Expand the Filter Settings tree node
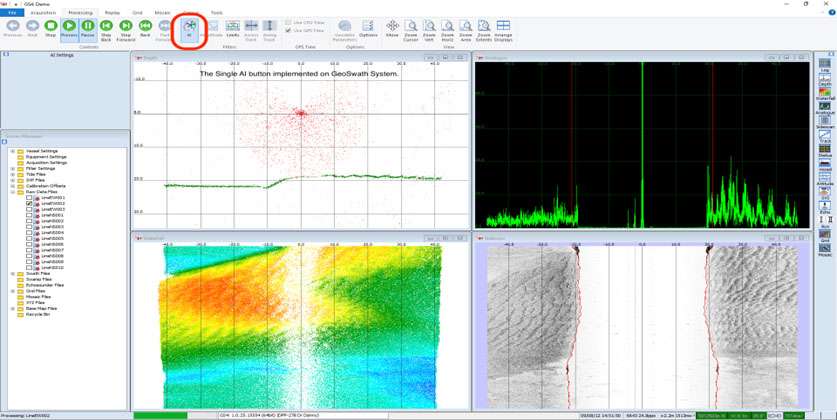The image size is (837, 420). point(13,169)
